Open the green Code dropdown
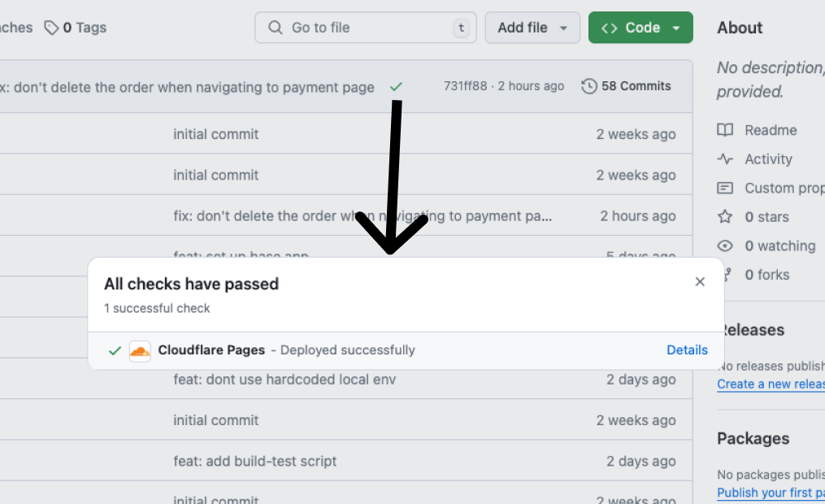Viewport: 825px width, 504px height. pos(640,28)
